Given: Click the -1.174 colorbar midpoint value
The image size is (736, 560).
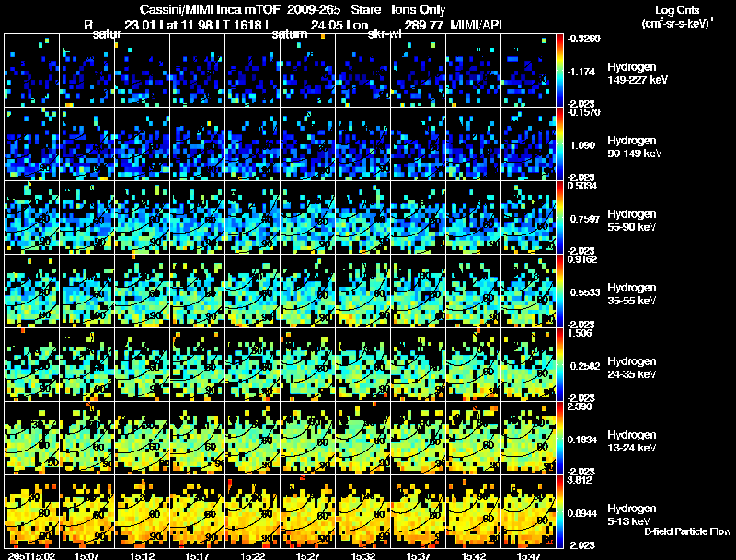Looking at the screenshot, I should [582, 72].
